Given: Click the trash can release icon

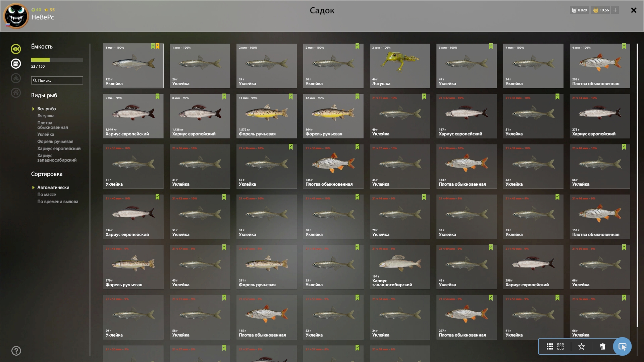Looking at the screenshot, I should [x=603, y=347].
